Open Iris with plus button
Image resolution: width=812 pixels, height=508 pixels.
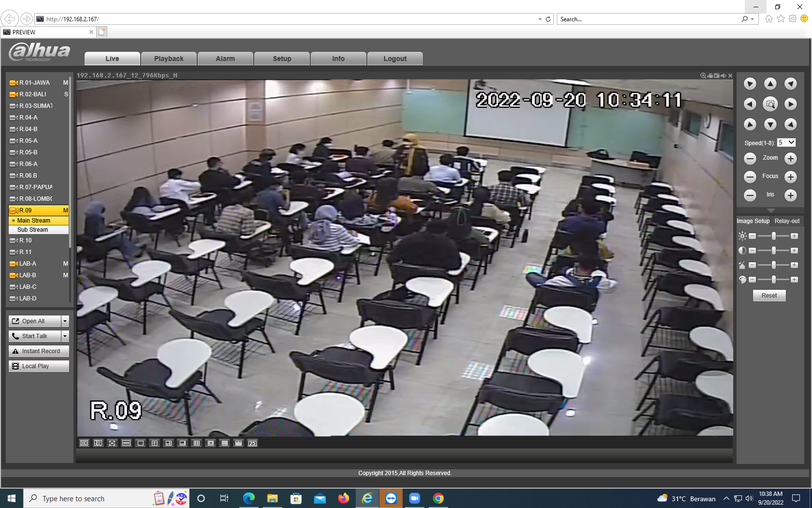[x=790, y=195]
